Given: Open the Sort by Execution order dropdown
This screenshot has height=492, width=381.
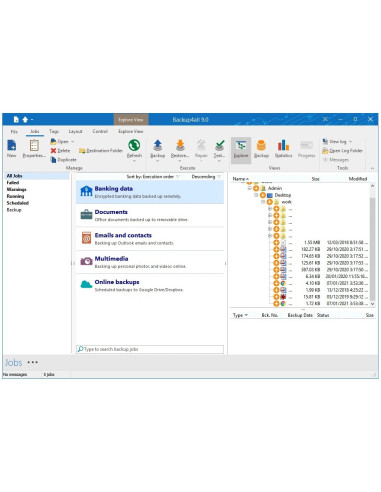Looking at the screenshot, I should point(153,176).
